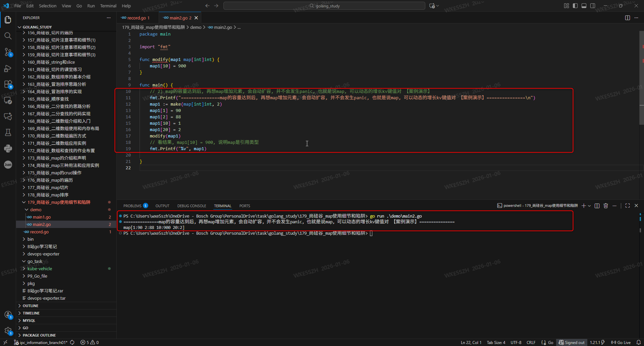
Task: Open the remote window indicator in status bar
Action: (5, 342)
